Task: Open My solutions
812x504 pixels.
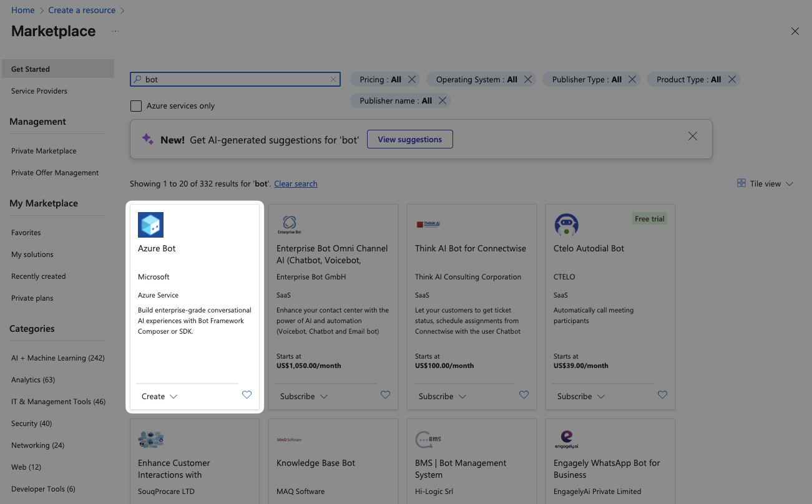Action: click(x=32, y=254)
